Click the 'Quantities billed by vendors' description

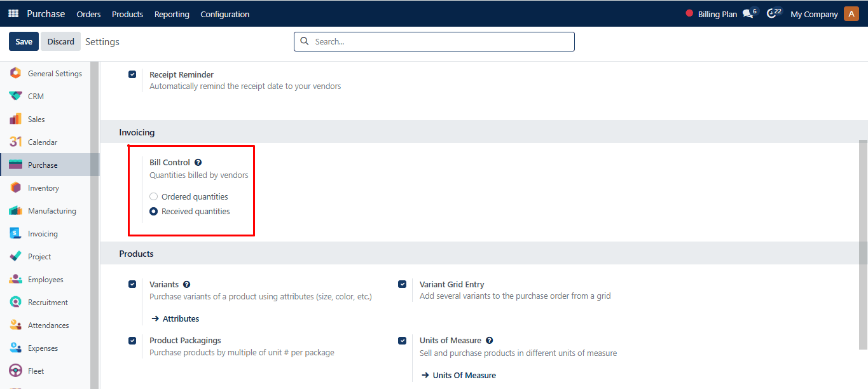coord(199,175)
